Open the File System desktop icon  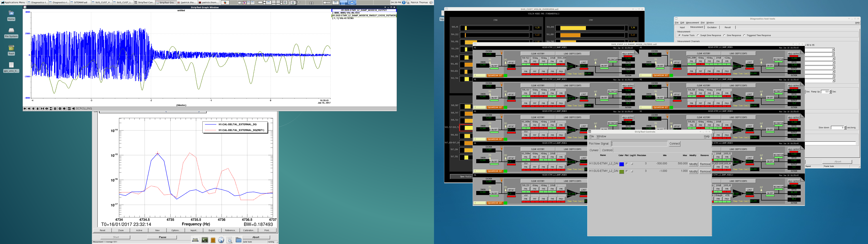(x=11, y=32)
